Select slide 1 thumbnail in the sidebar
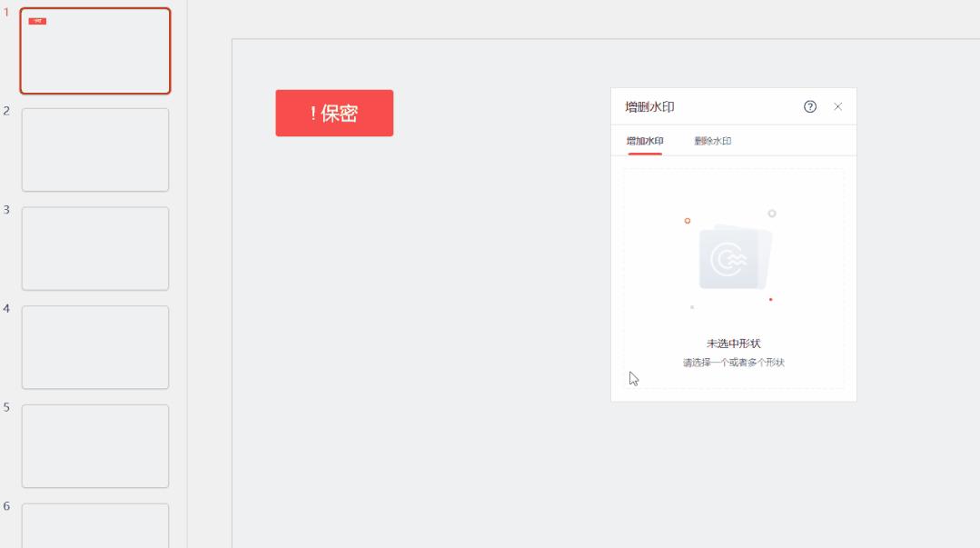Viewport: 980px width, 548px height. (x=95, y=52)
